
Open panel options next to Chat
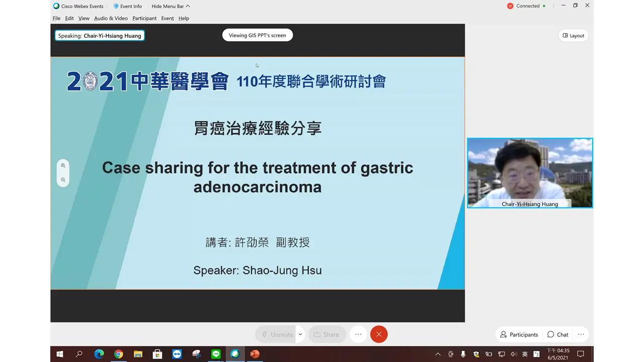[581, 334]
